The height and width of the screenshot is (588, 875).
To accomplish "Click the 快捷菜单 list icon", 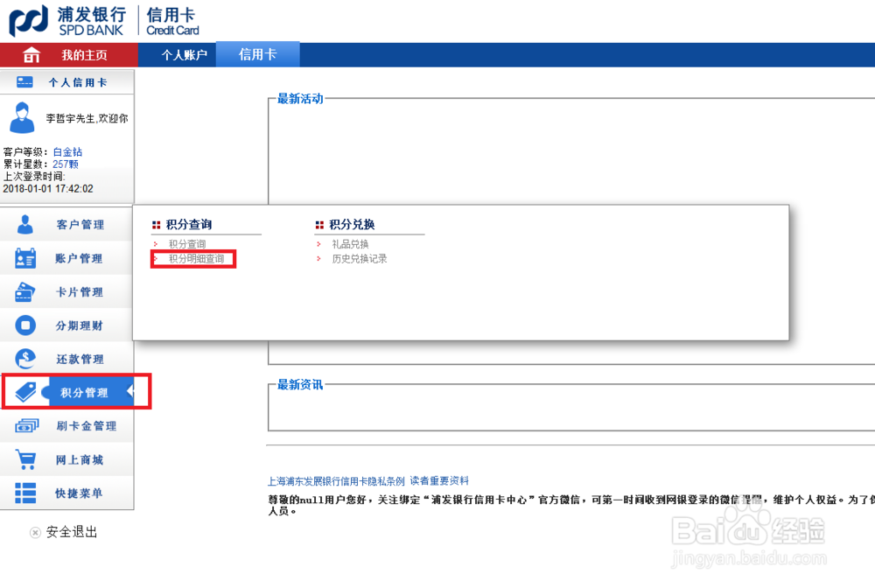I will pyautogui.click(x=25, y=493).
